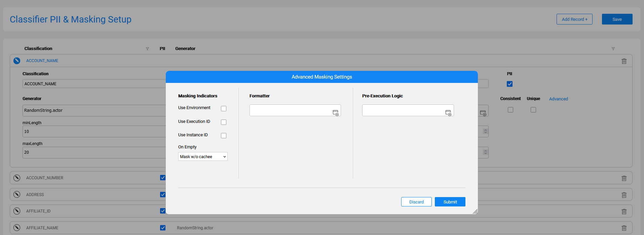Click RandomString.actor in AFFILIATE_NAME row
The height and width of the screenshot is (235, 644).
(195, 228)
